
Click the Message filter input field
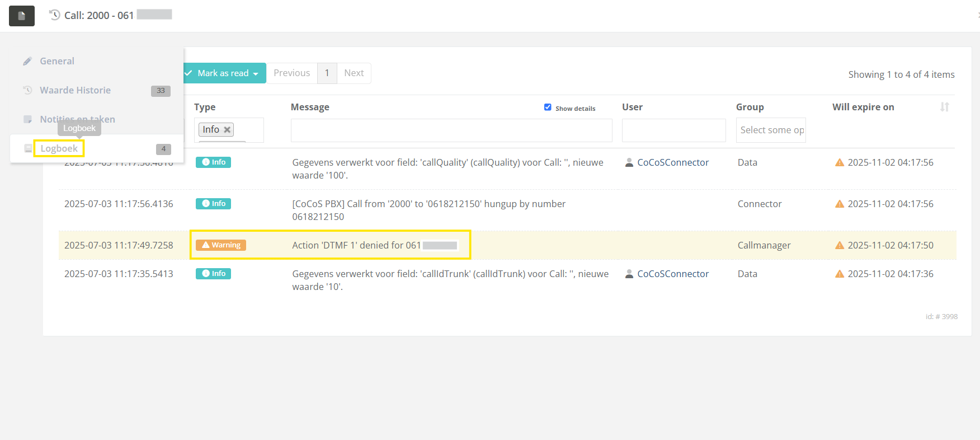[451, 130]
